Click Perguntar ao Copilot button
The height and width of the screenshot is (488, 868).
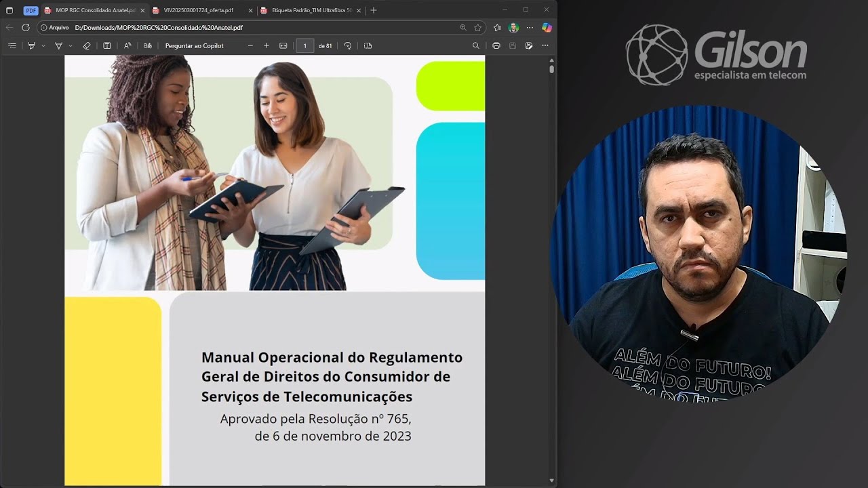pyautogui.click(x=195, y=45)
